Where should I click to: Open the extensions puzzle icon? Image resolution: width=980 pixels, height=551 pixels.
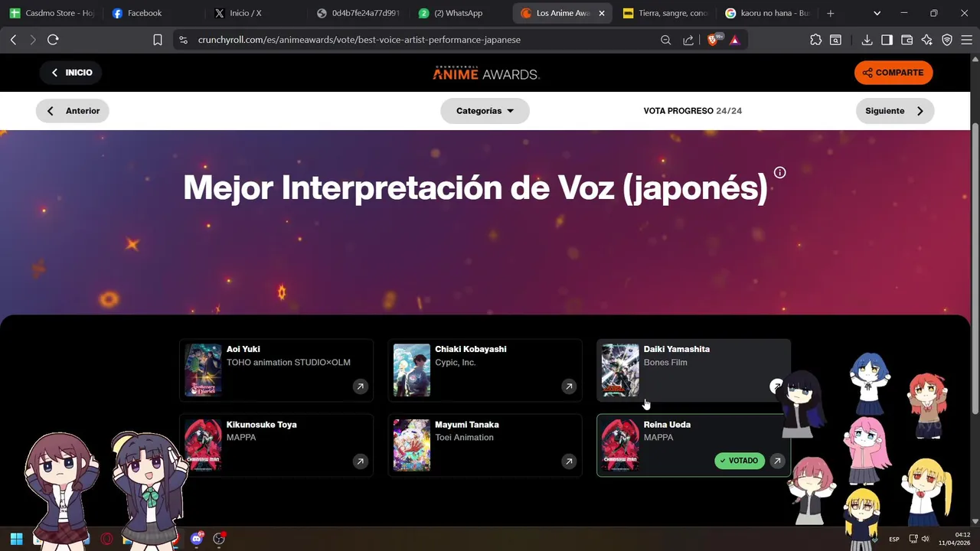[815, 40]
